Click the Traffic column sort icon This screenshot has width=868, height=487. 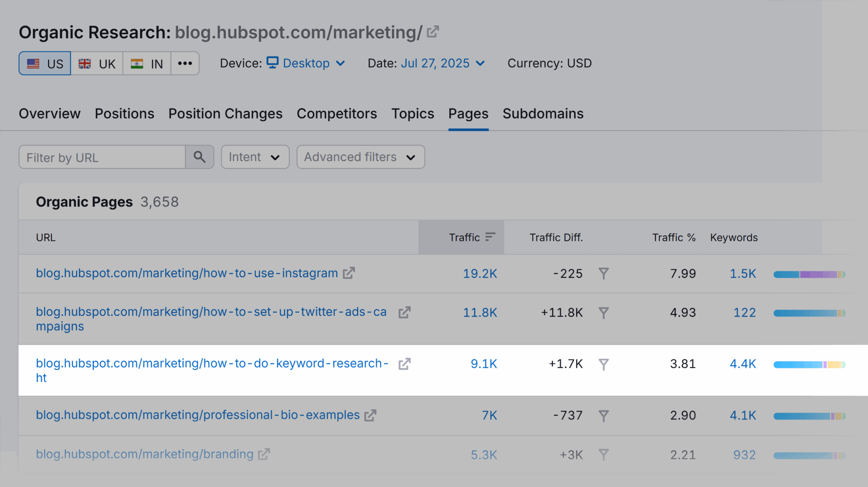(490, 237)
